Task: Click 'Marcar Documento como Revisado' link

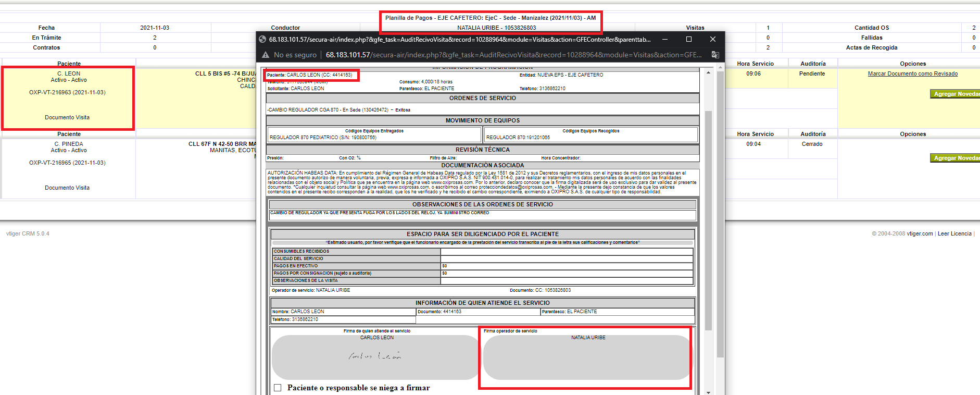Action: point(913,73)
